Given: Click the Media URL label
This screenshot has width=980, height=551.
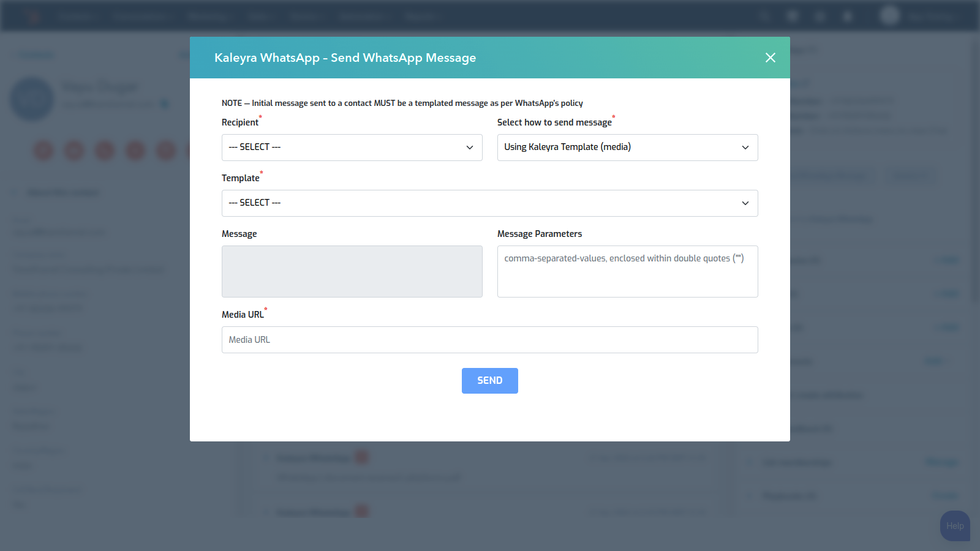Looking at the screenshot, I should (243, 315).
